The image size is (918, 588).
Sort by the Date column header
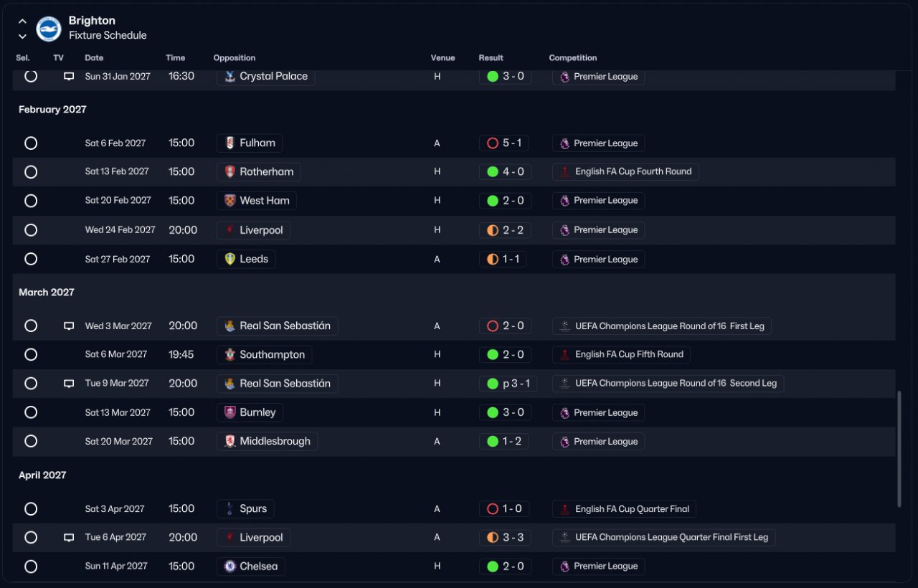point(94,58)
